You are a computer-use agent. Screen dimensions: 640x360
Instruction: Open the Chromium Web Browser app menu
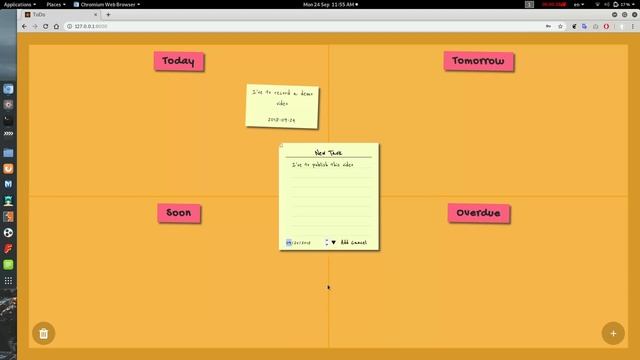pyautogui.click(x=107, y=4)
